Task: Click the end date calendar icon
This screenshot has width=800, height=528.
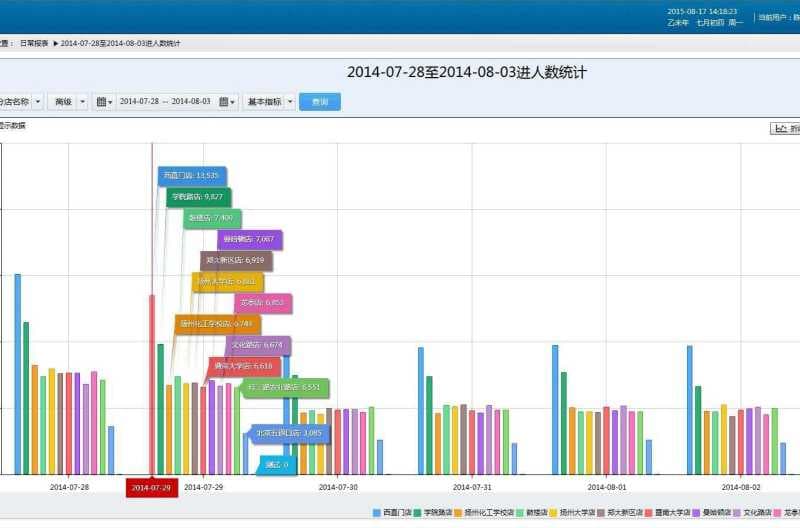Action: (227, 102)
